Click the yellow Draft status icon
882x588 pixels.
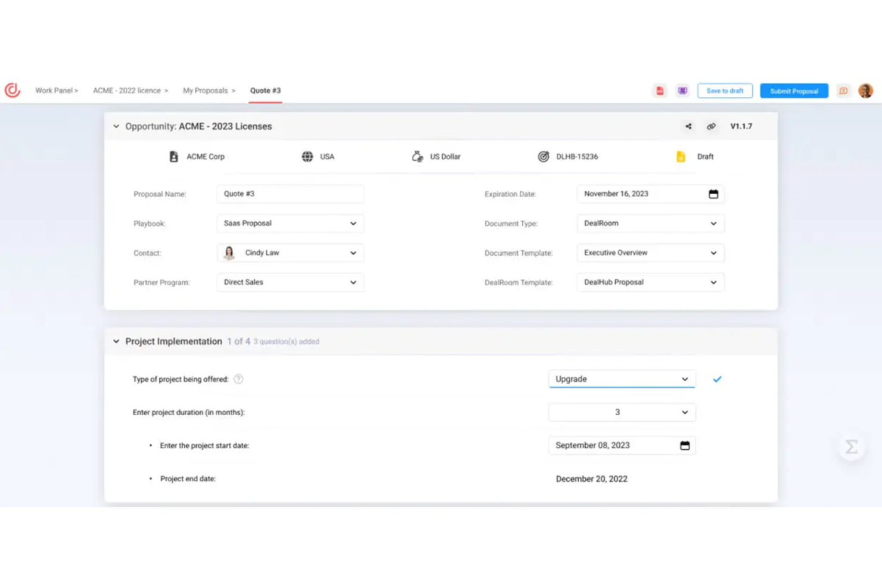681,157
